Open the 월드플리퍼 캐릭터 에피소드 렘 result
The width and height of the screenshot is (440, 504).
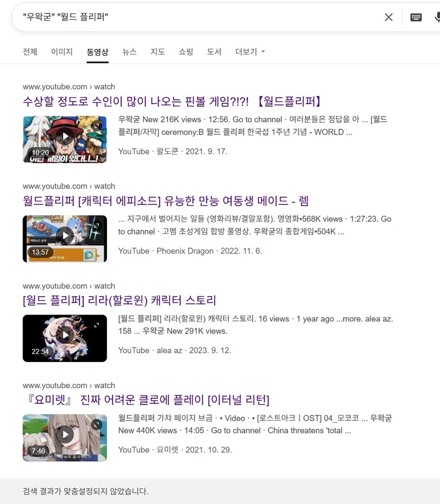(x=165, y=201)
